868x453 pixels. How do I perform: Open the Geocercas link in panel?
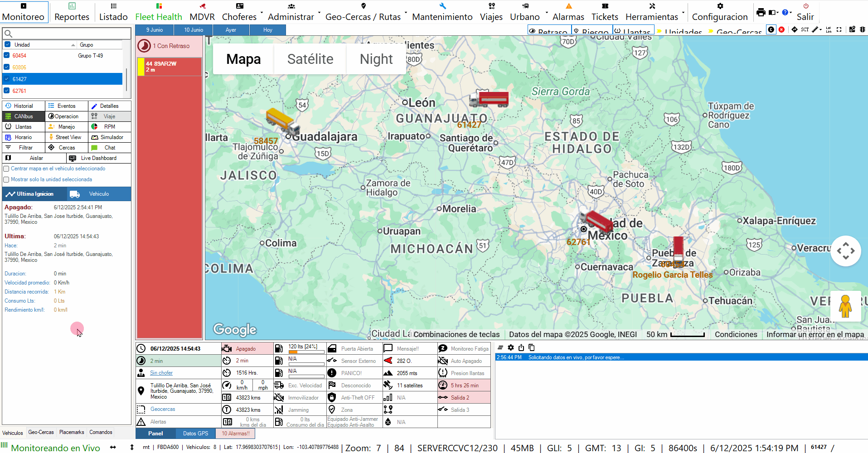point(163,409)
